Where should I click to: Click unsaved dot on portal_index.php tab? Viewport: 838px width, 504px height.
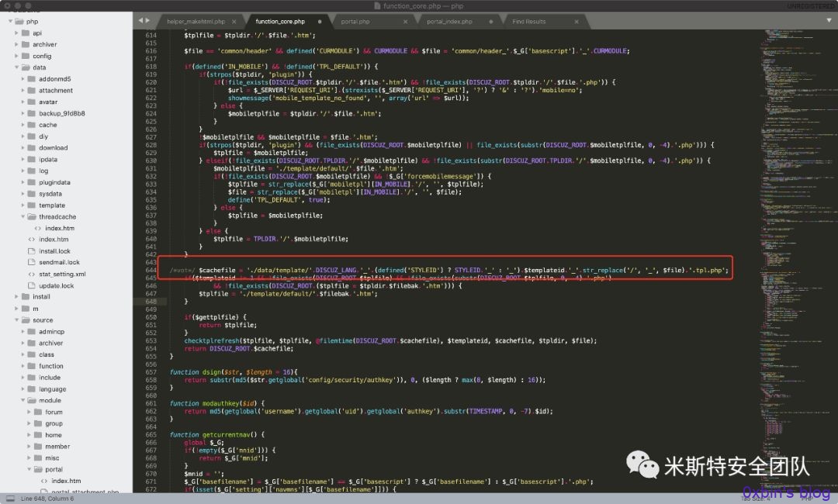(x=490, y=22)
